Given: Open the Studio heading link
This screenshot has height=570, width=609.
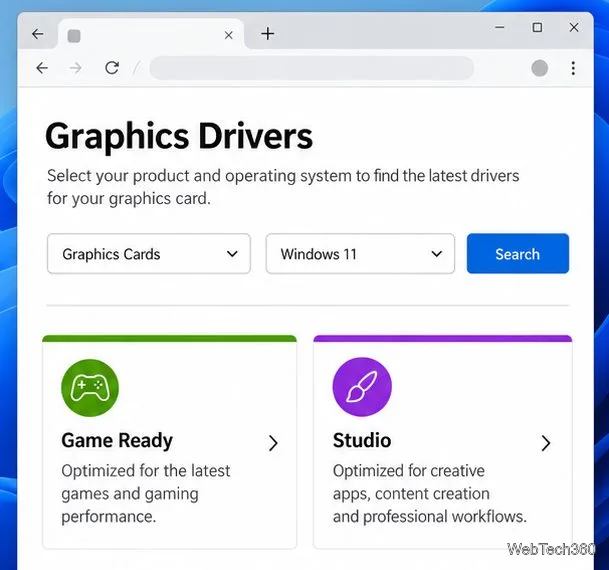Looking at the screenshot, I should (x=362, y=440).
